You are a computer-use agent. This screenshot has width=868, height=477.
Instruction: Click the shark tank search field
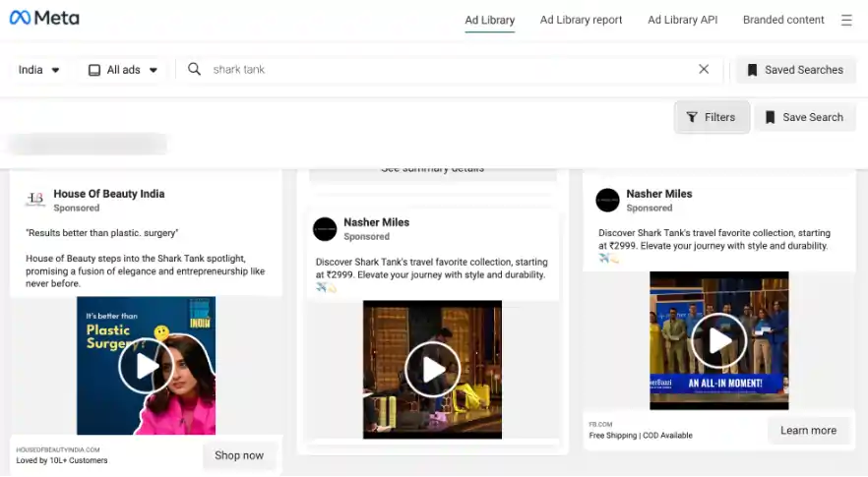pos(449,69)
